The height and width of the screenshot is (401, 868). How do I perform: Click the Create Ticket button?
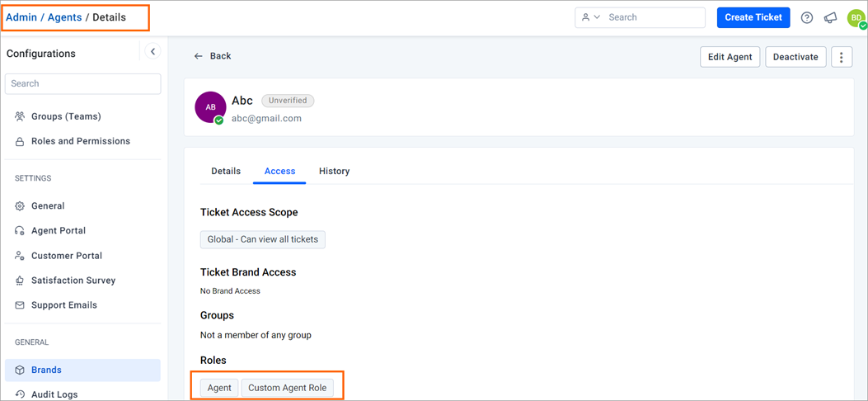pyautogui.click(x=753, y=17)
